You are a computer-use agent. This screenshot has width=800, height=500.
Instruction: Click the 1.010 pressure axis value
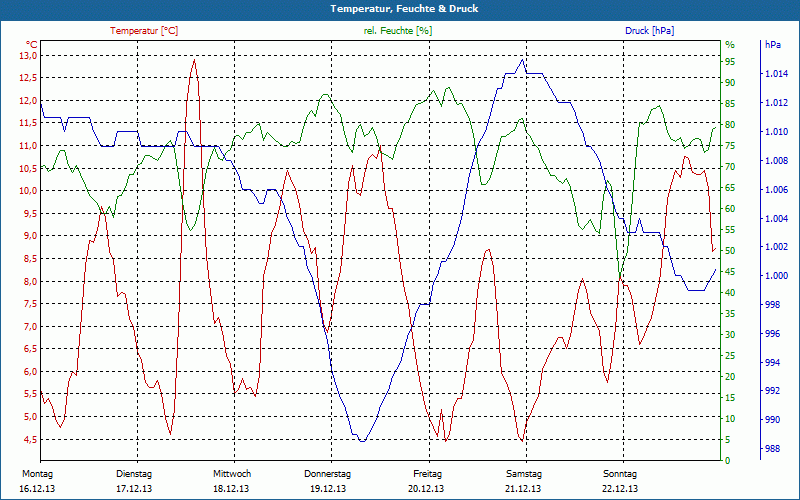pos(777,132)
